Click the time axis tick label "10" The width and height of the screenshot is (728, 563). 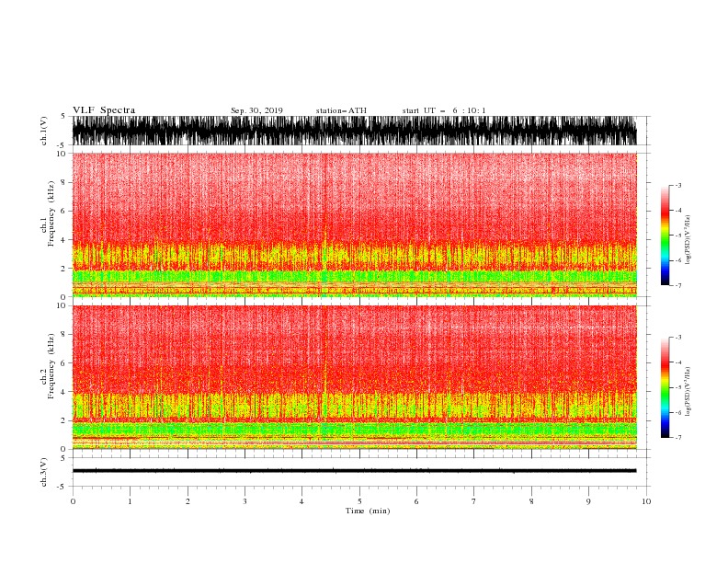(x=646, y=501)
